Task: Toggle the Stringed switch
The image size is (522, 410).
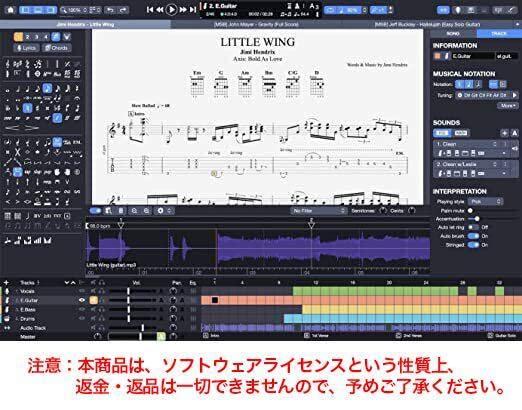Action: [473, 245]
